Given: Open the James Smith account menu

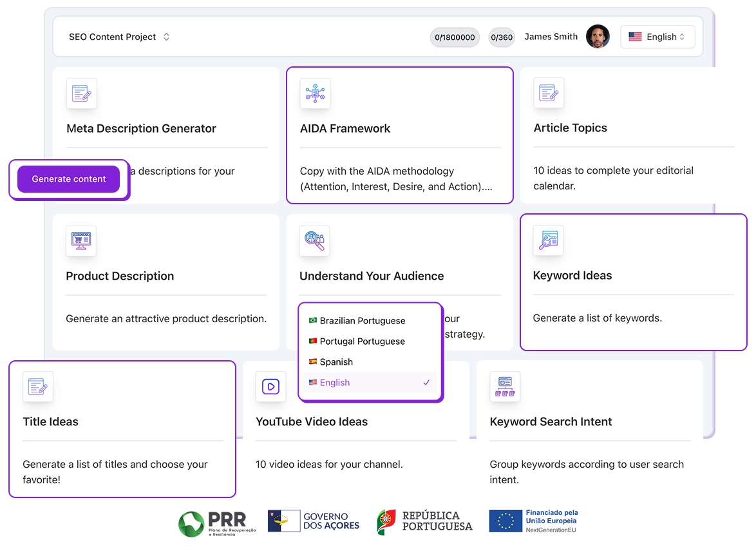Looking at the screenshot, I should point(551,37).
